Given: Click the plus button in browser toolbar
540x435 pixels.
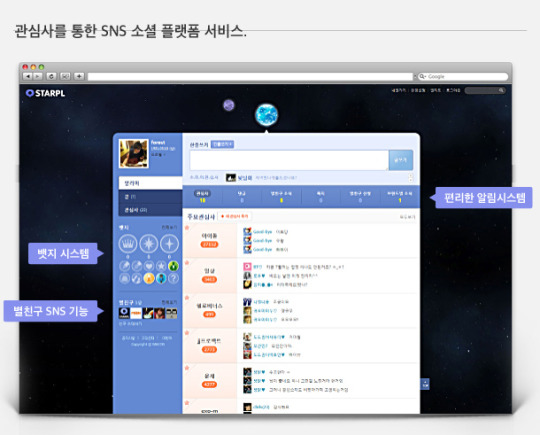Looking at the screenshot, I should [79, 76].
